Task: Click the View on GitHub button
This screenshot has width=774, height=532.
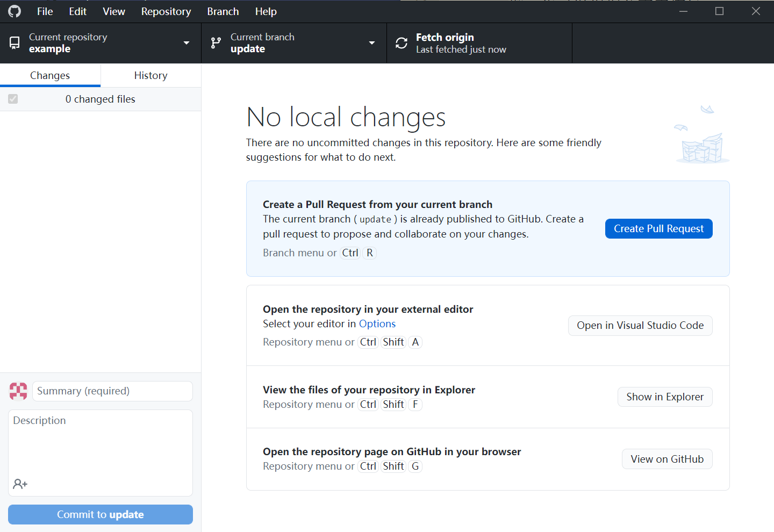Action: [x=666, y=459]
